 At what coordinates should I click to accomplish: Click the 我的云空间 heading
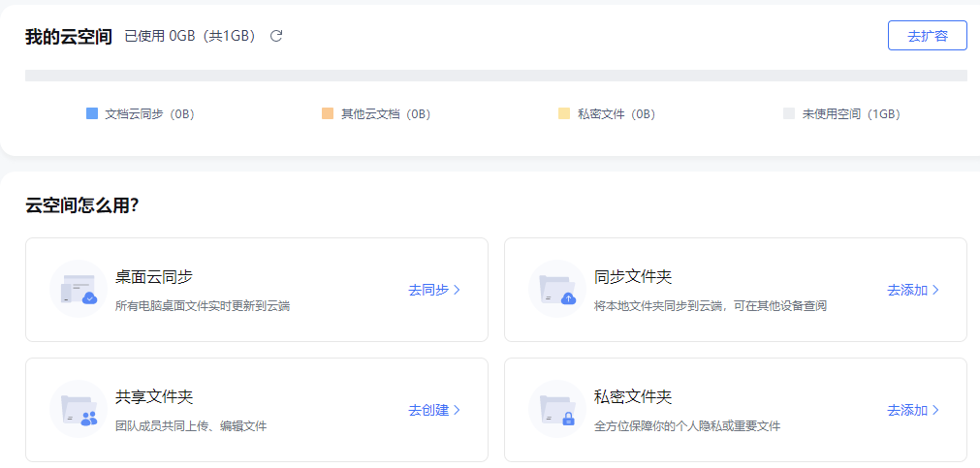pos(69,37)
